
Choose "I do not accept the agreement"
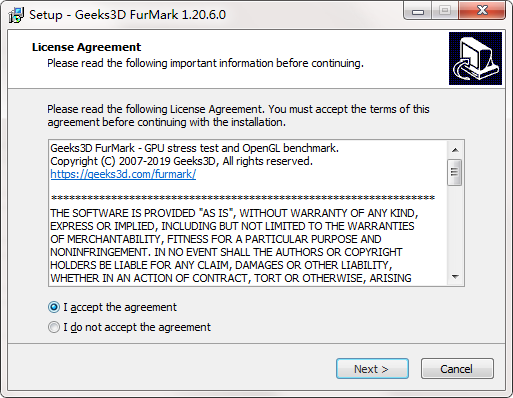click(54, 327)
